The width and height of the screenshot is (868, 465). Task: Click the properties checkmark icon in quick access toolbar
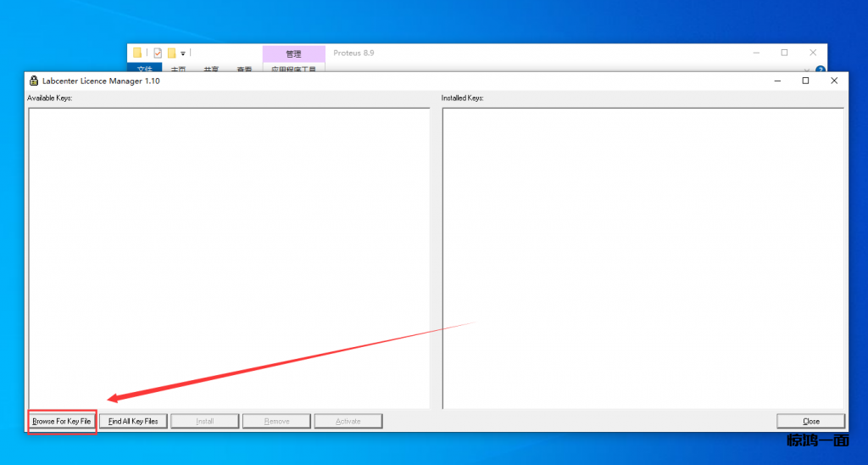pyautogui.click(x=158, y=53)
